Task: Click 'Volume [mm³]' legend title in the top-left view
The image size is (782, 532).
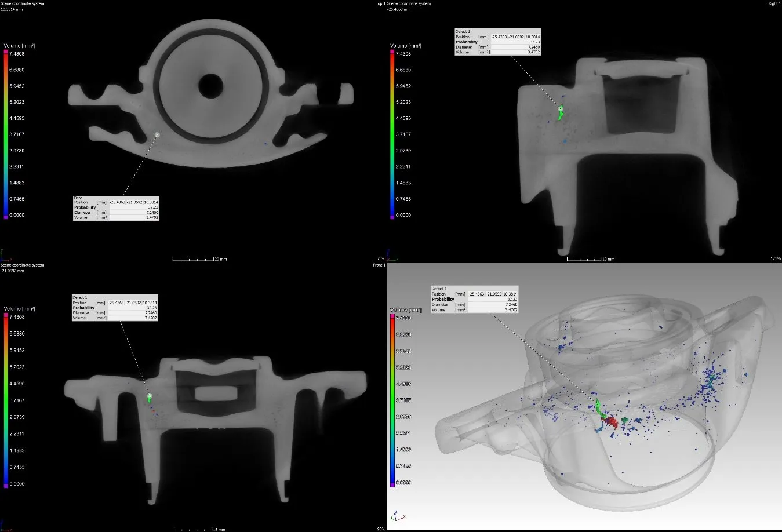Action: pyautogui.click(x=20, y=45)
